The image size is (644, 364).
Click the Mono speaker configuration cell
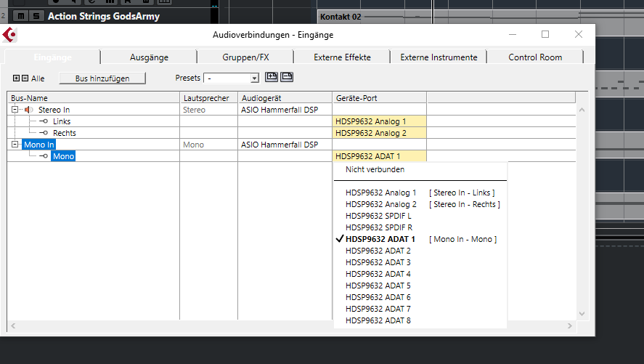point(208,144)
